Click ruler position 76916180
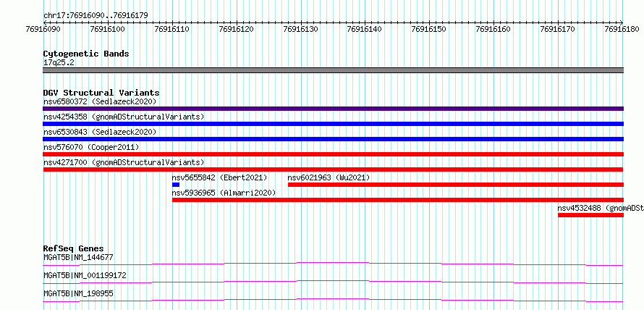 [x=622, y=29]
